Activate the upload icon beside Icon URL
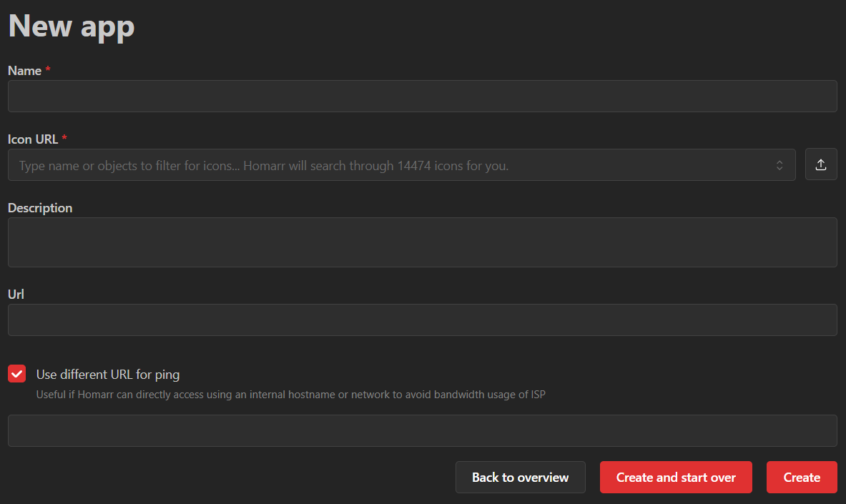This screenshot has height=504, width=846. (821, 164)
